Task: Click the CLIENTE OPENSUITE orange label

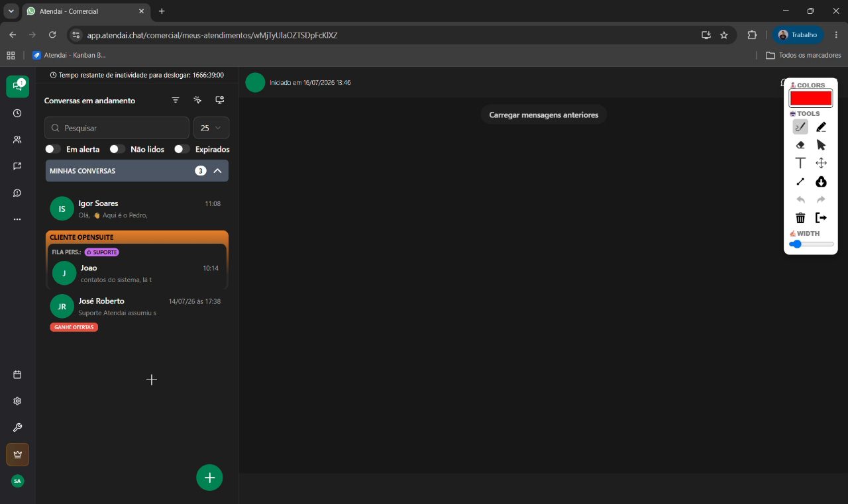Action: pos(81,237)
